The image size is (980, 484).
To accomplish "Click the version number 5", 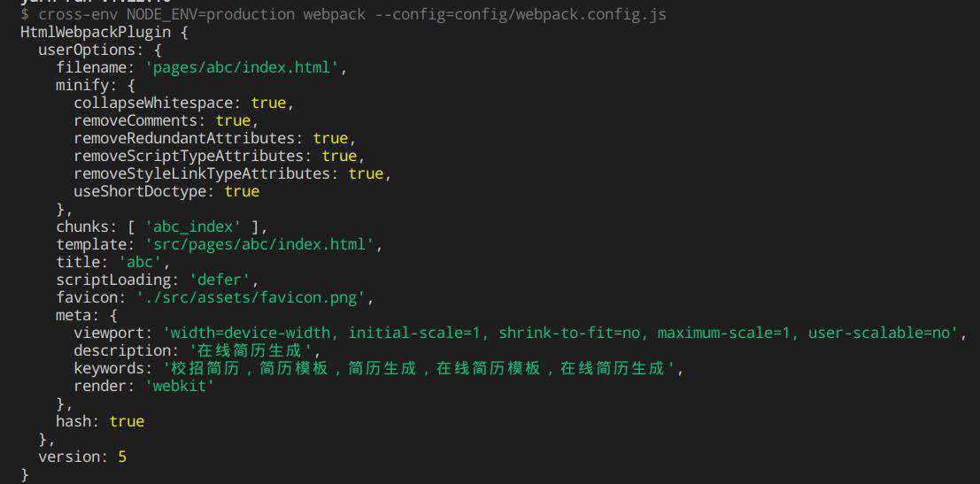I will 122,457.
